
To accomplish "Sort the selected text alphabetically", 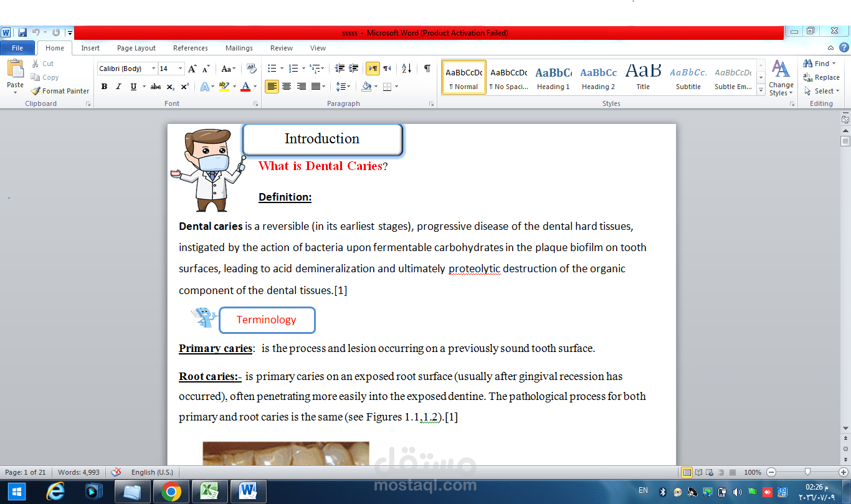I will point(406,69).
